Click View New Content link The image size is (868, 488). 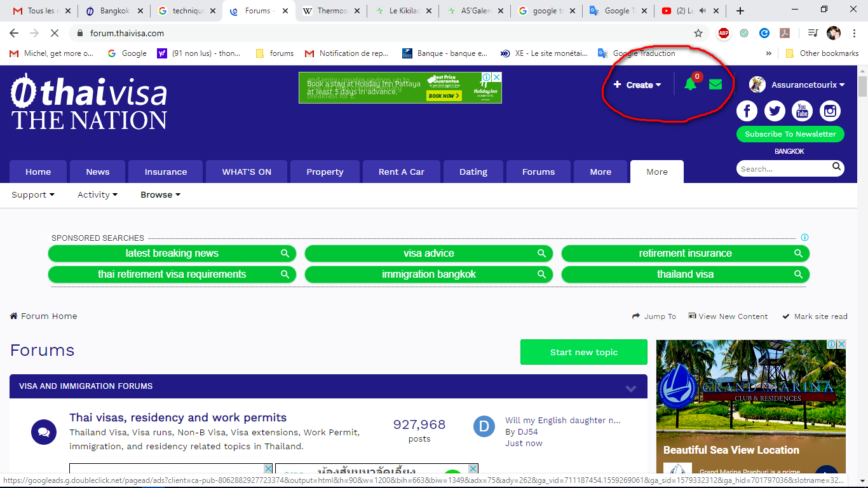[728, 316]
